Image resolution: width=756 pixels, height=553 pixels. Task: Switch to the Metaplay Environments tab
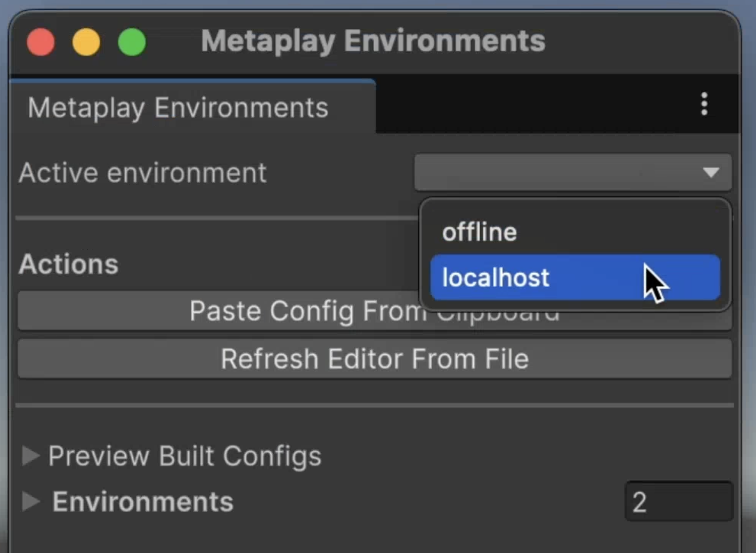click(x=178, y=107)
